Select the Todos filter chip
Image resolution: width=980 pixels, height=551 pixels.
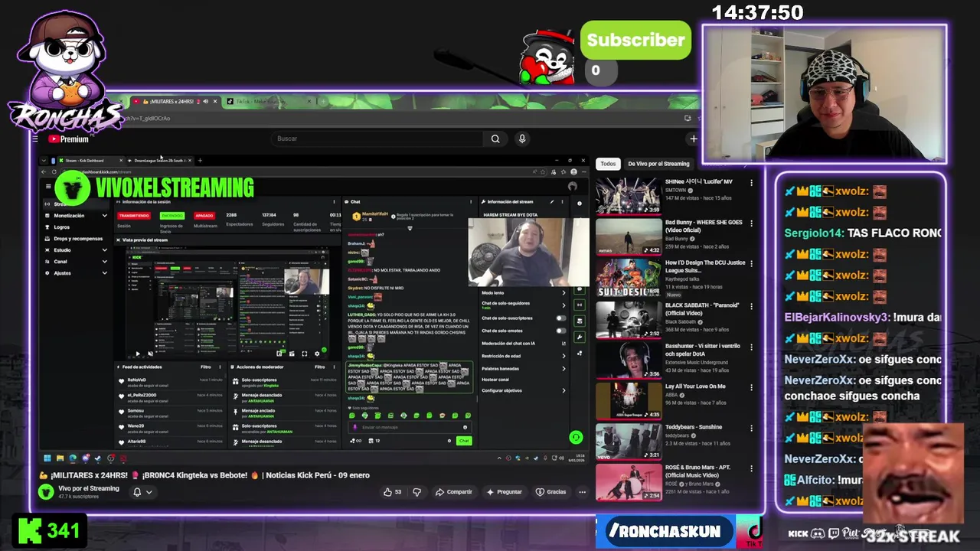click(608, 164)
